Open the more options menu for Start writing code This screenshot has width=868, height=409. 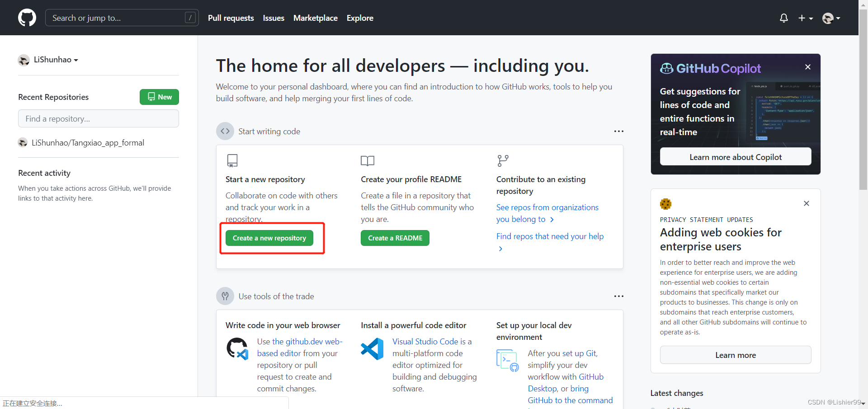click(618, 131)
